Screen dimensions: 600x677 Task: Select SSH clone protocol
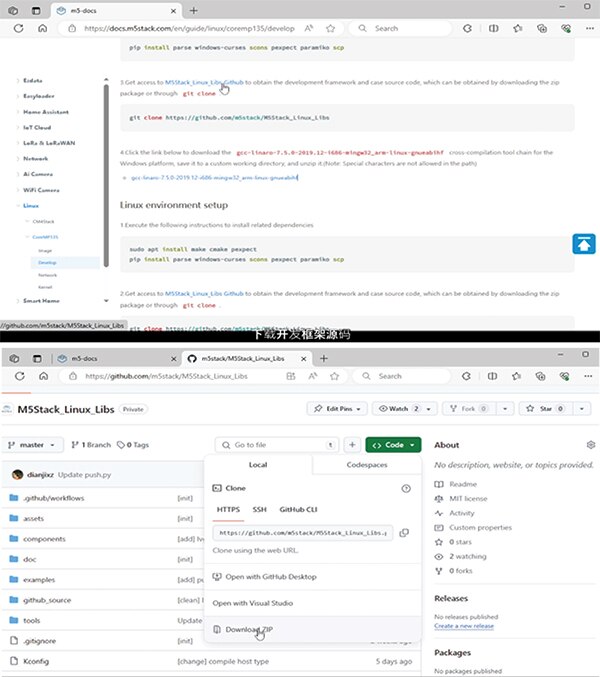(x=259, y=509)
